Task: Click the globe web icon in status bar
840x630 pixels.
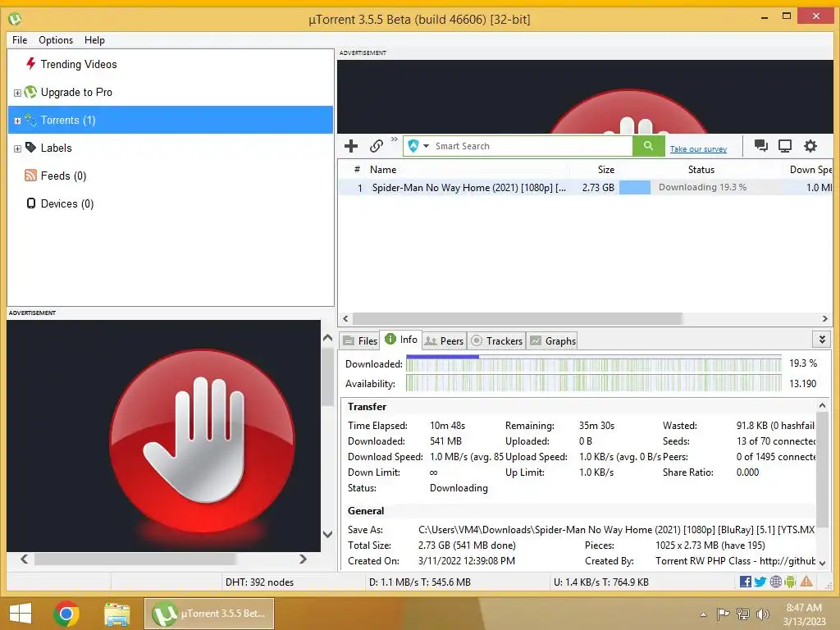Action: [775, 582]
